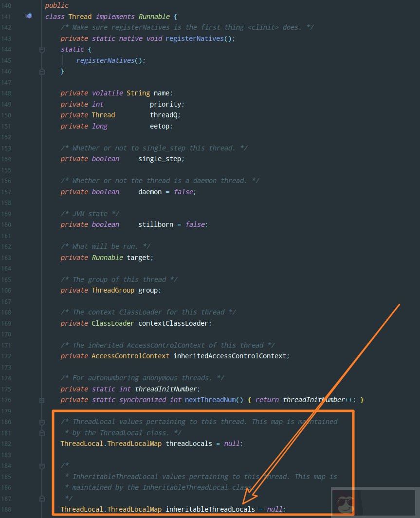Expand the folded nextThreadNum method at line 176
The width and height of the screenshot is (420, 518).
click(x=42, y=400)
